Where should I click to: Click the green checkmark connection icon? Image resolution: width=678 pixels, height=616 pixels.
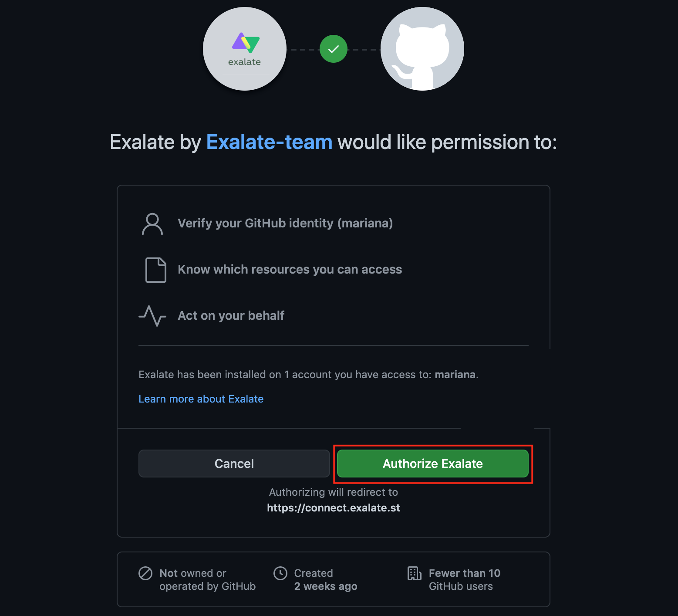(x=334, y=49)
